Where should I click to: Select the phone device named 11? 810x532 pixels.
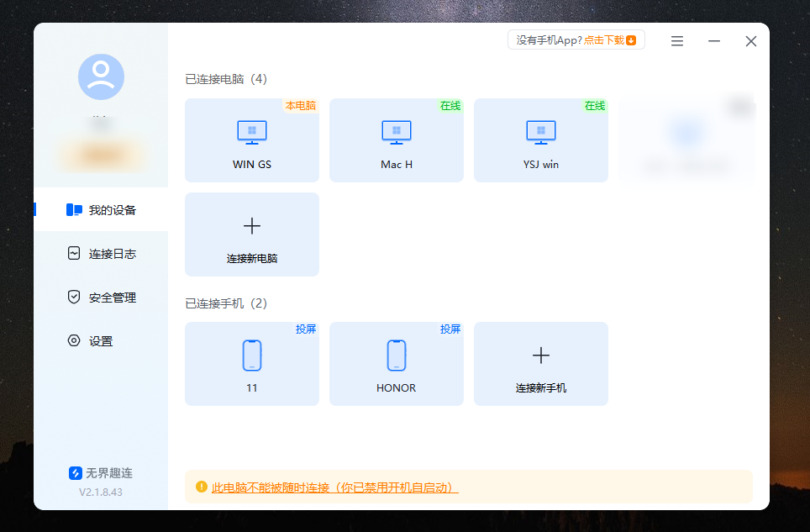pyautogui.click(x=251, y=361)
